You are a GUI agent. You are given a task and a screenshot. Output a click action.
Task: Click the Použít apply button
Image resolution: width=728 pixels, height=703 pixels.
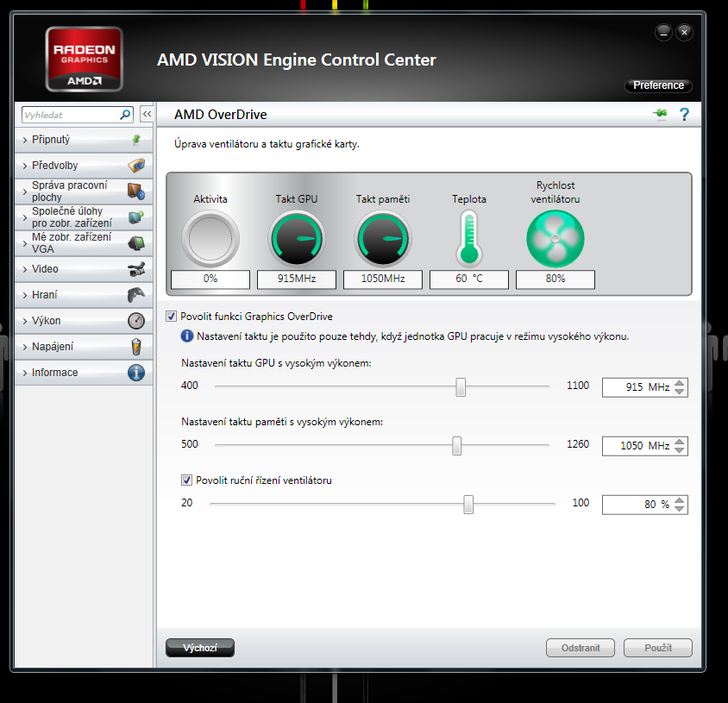(658, 648)
